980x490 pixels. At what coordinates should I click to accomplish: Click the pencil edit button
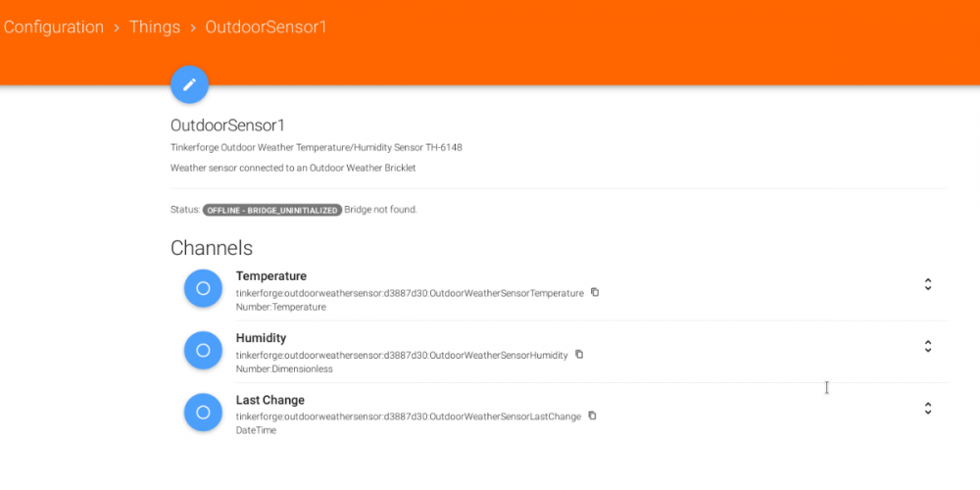189,84
